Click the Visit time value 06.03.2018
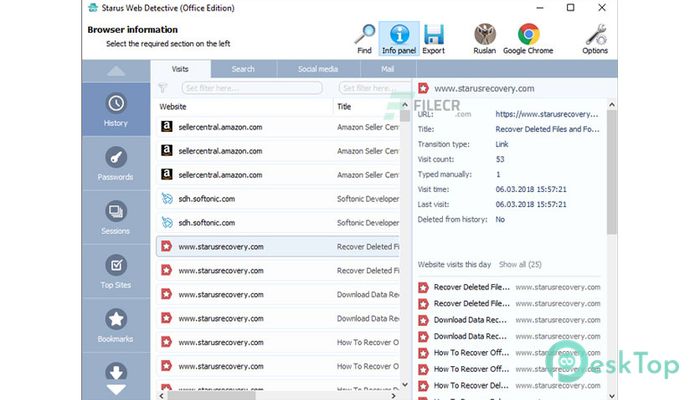Image resolution: width=700 pixels, height=400 pixels. pyautogui.click(x=531, y=190)
